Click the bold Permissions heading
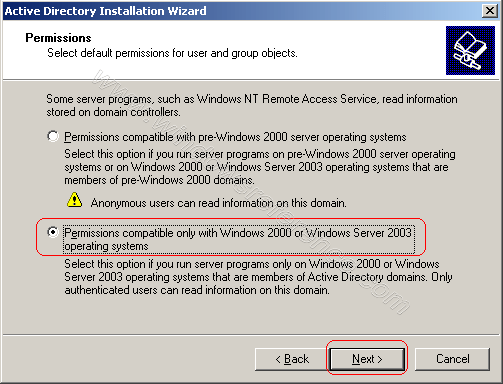503x384 pixels. coord(58,38)
